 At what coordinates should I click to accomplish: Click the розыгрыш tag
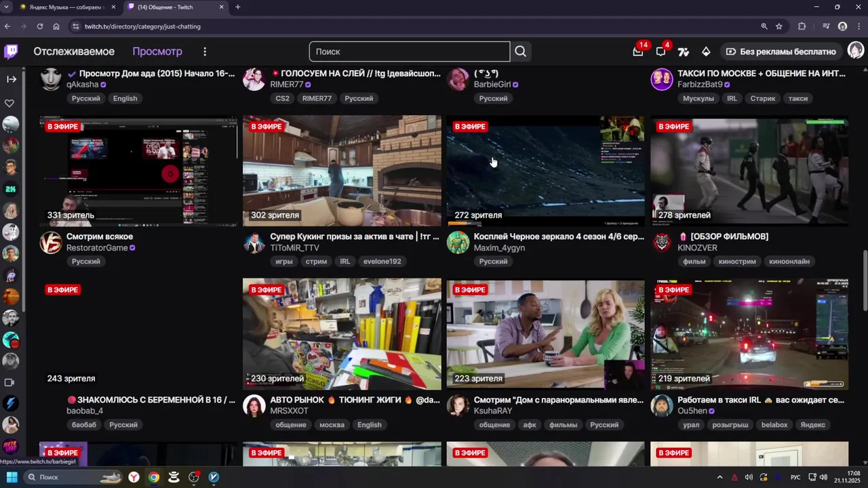tap(730, 425)
